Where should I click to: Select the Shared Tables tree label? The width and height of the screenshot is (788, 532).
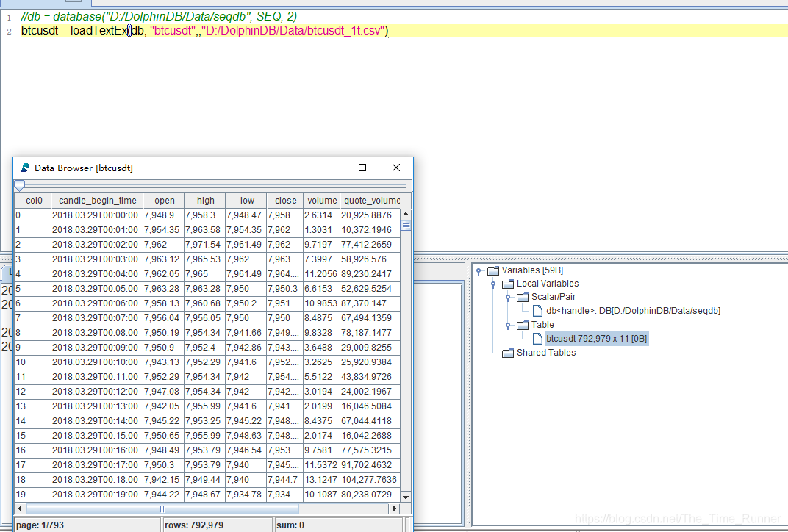(546, 353)
